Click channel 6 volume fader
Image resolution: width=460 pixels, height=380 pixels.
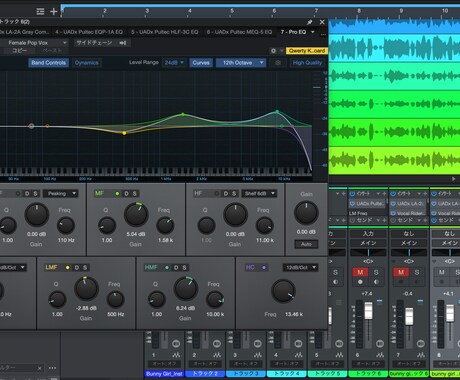[368, 311]
